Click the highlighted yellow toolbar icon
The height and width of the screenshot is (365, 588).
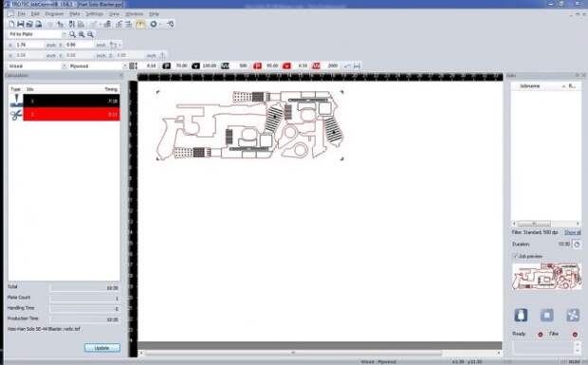(x=140, y=24)
